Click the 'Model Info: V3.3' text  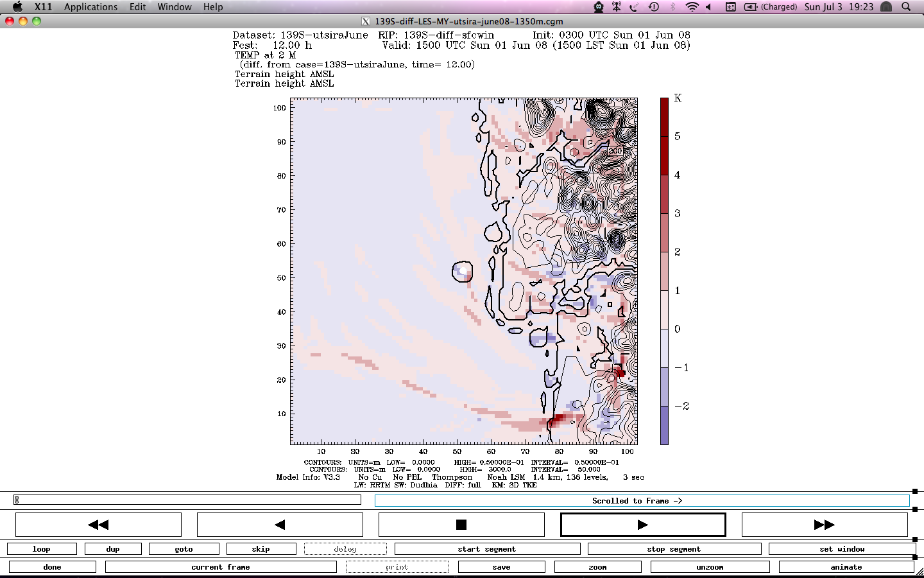pyautogui.click(x=308, y=477)
